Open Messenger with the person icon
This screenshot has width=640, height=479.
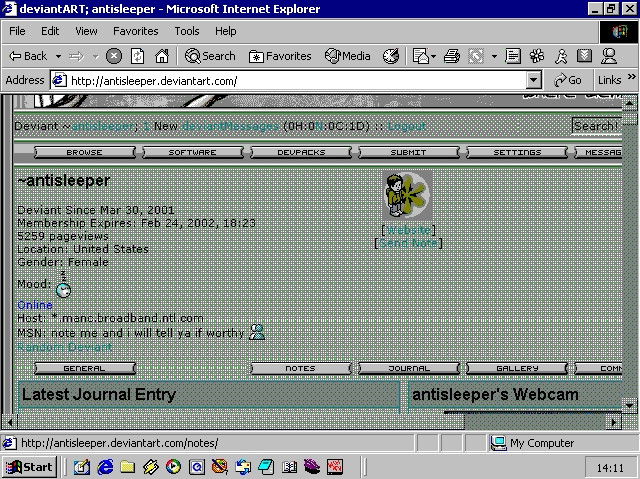click(x=609, y=56)
